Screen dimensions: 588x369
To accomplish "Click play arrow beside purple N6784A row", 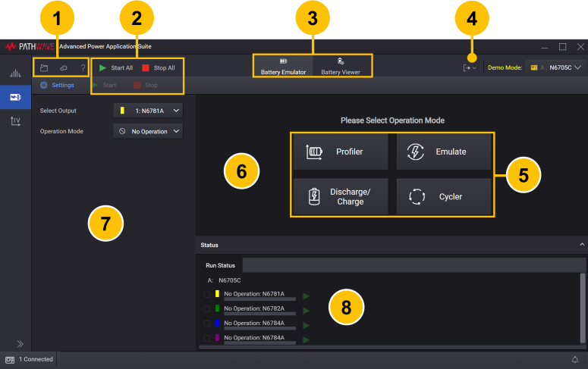I will pyautogui.click(x=306, y=339).
